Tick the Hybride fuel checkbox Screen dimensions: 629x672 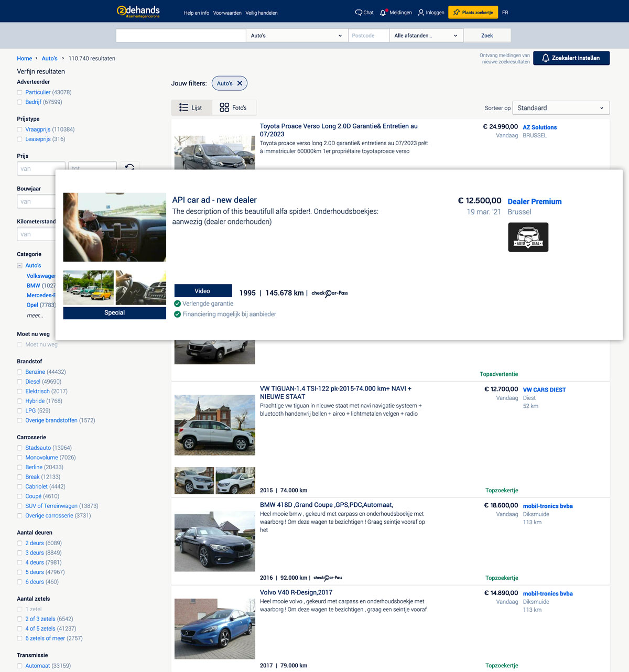coord(20,401)
